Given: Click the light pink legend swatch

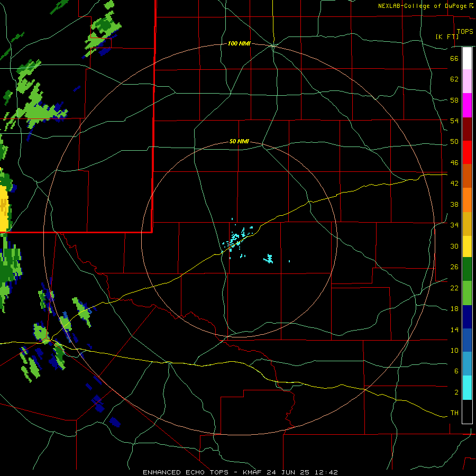Looking at the screenshot, I should tap(467, 81).
